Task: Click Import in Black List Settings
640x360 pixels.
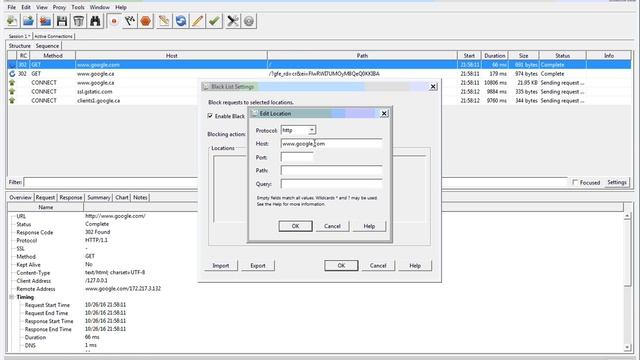Action: coord(221,266)
